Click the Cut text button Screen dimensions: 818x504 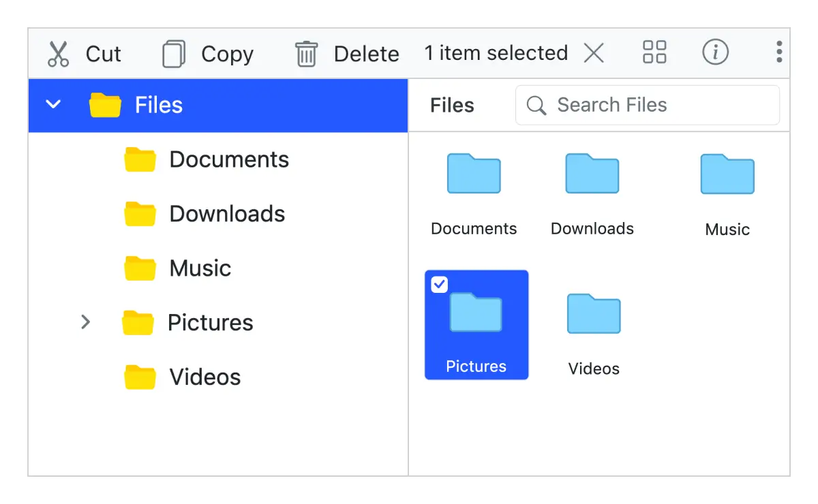tap(102, 52)
